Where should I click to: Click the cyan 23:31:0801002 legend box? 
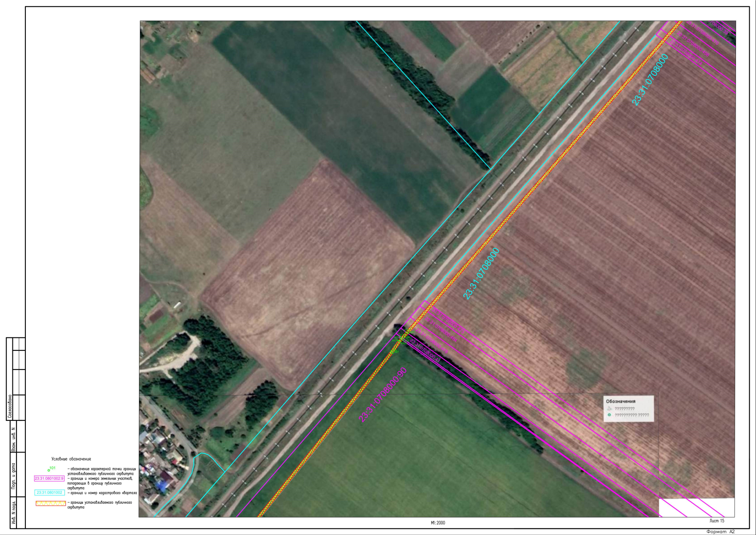pyautogui.click(x=49, y=493)
